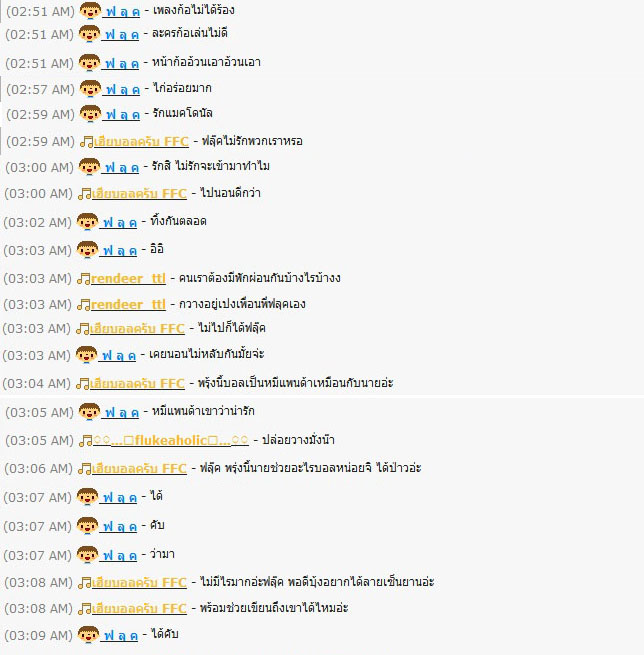Open flukeaholic user profile link
The image size is (644, 655).
pos(171,440)
